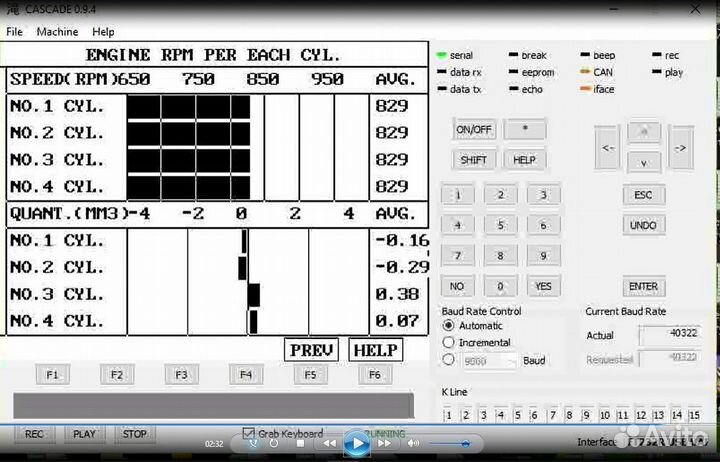720x462 pixels.
Task: Toggle K Line checkbox 10
Action: pos(605,415)
